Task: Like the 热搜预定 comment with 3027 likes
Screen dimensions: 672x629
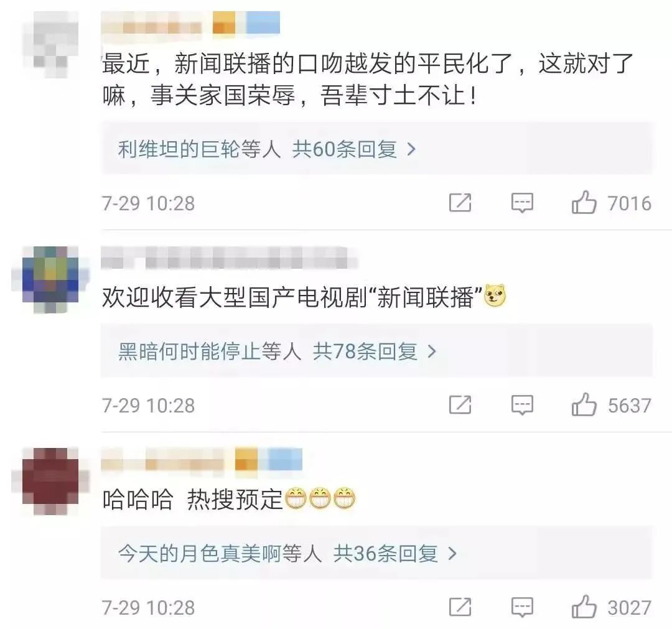Action: coord(584,607)
